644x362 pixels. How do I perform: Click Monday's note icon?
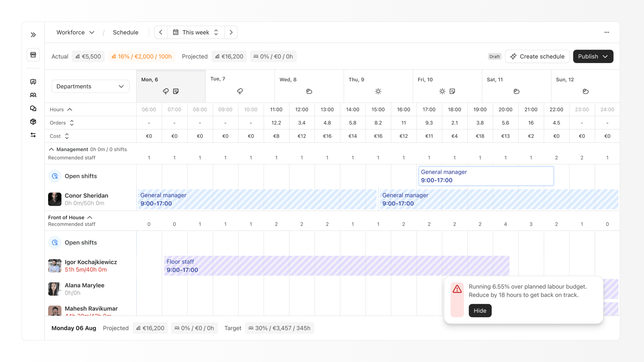[x=176, y=91]
